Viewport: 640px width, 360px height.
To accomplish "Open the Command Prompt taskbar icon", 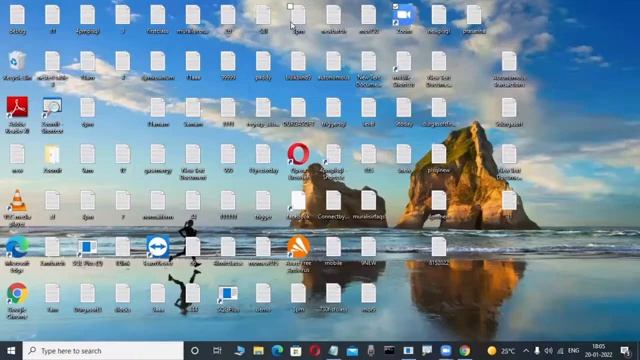I will pyautogui.click(x=389, y=351).
